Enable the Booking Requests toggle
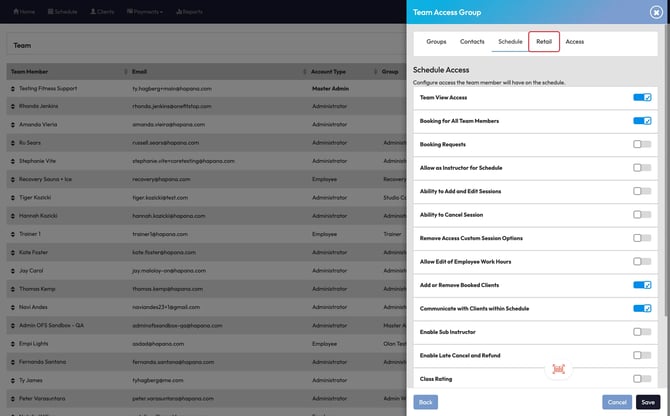Image resolution: width=670 pixels, height=416 pixels. (x=641, y=144)
